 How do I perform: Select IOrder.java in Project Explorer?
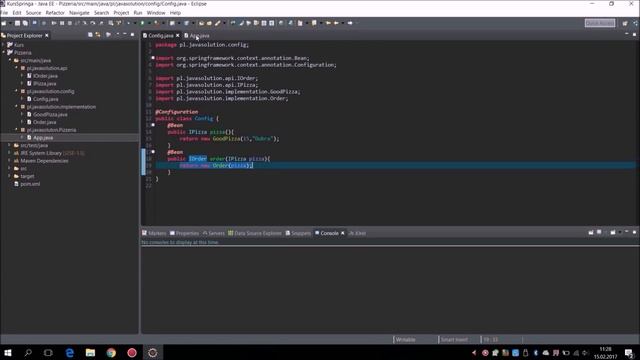(x=42, y=76)
